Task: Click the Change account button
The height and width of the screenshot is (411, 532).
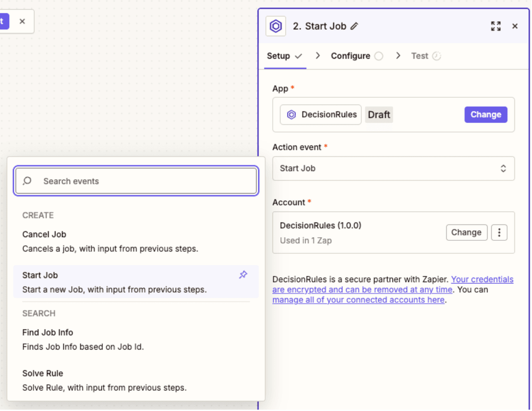Action: point(467,233)
